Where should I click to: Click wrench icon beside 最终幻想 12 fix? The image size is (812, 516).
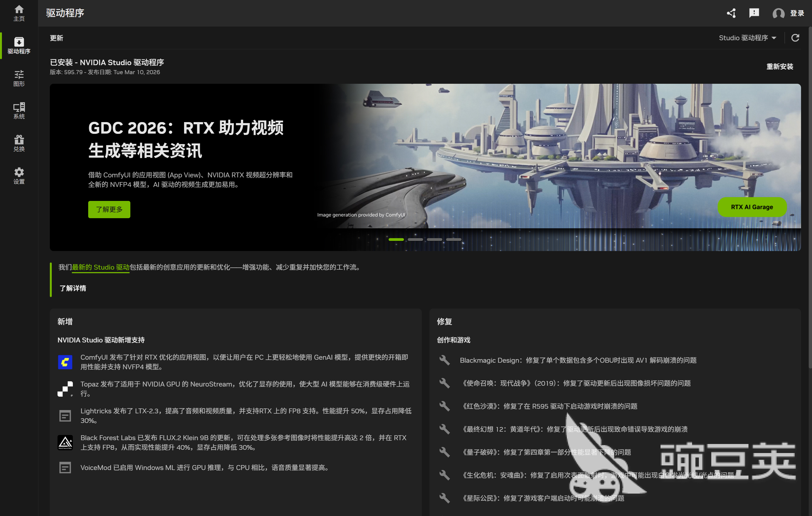coord(444,429)
